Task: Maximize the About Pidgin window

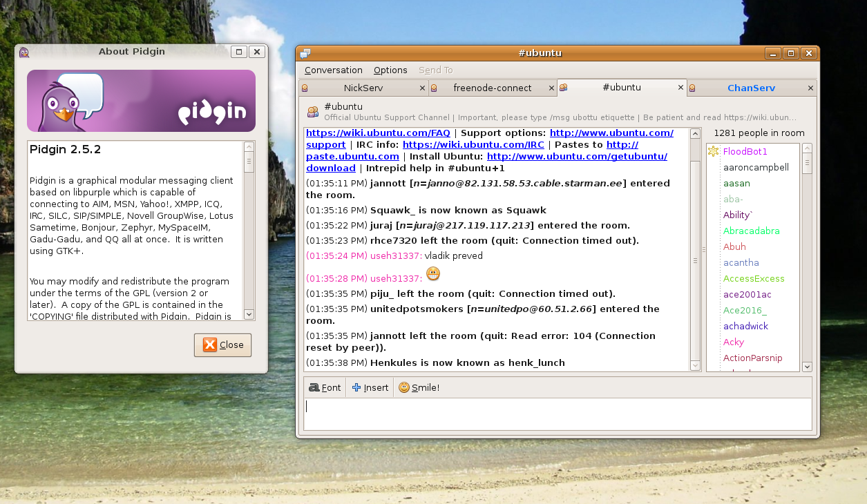Action: click(239, 52)
